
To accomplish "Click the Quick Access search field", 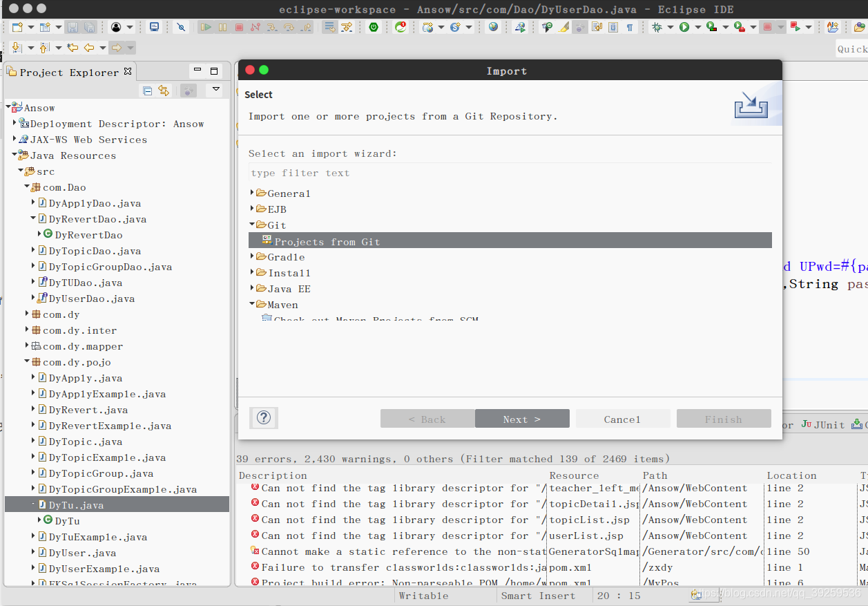I will [852, 48].
